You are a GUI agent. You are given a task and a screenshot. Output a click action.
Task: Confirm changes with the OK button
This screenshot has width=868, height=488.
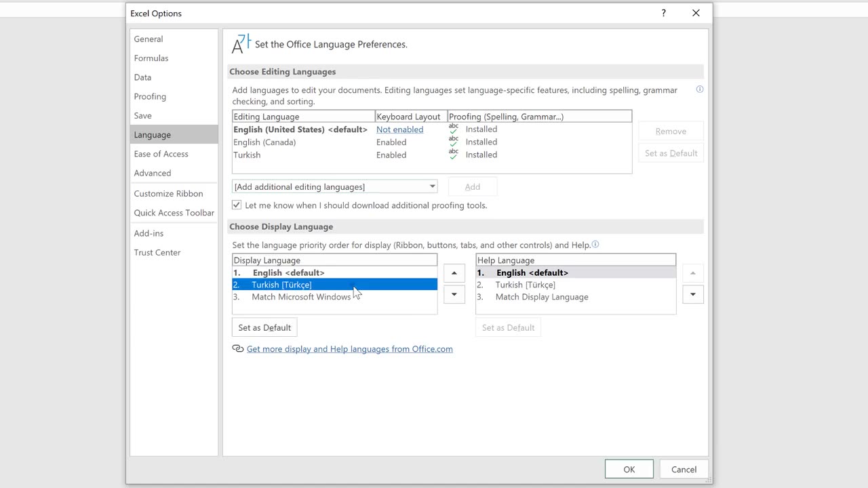pos(629,469)
